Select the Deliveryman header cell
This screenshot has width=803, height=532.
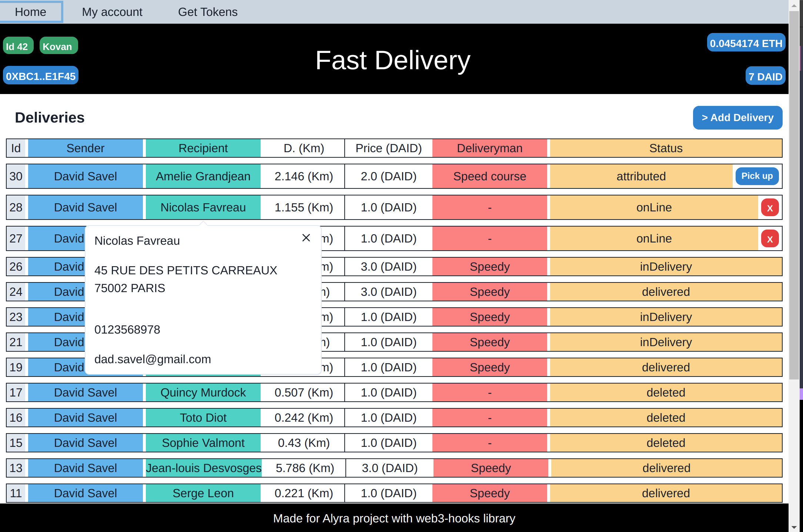pos(489,148)
